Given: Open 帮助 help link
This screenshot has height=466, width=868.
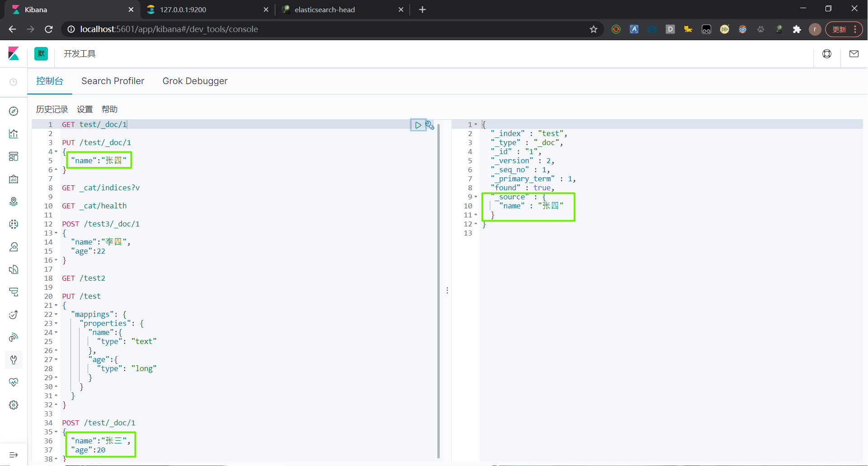Looking at the screenshot, I should click(110, 109).
